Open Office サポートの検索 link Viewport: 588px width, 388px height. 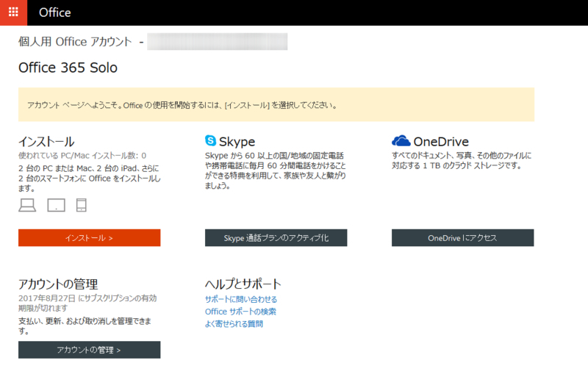[x=240, y=312]
